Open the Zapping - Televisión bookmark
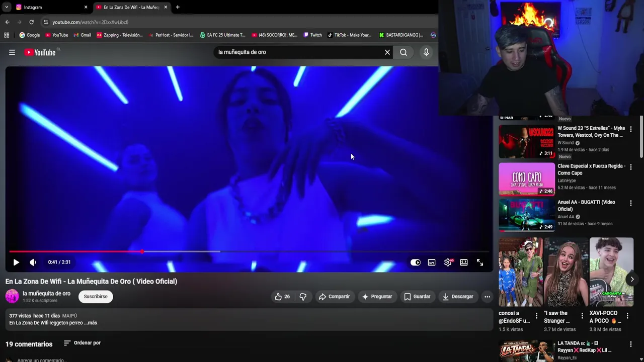The width and height of the screenshot is (644, 362). 120,35
